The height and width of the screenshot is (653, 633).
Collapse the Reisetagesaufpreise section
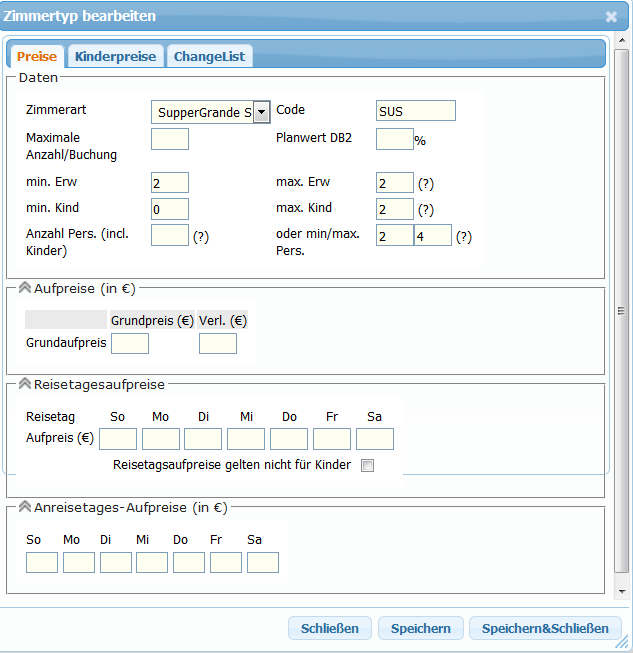click(25, 383)
